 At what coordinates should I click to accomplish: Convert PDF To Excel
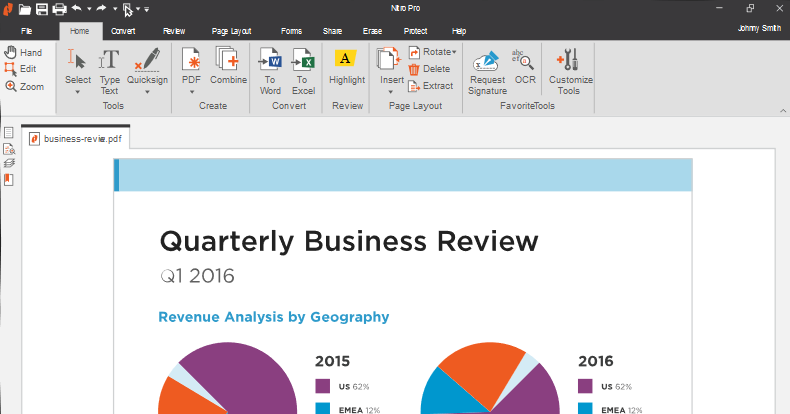[303, 72]
